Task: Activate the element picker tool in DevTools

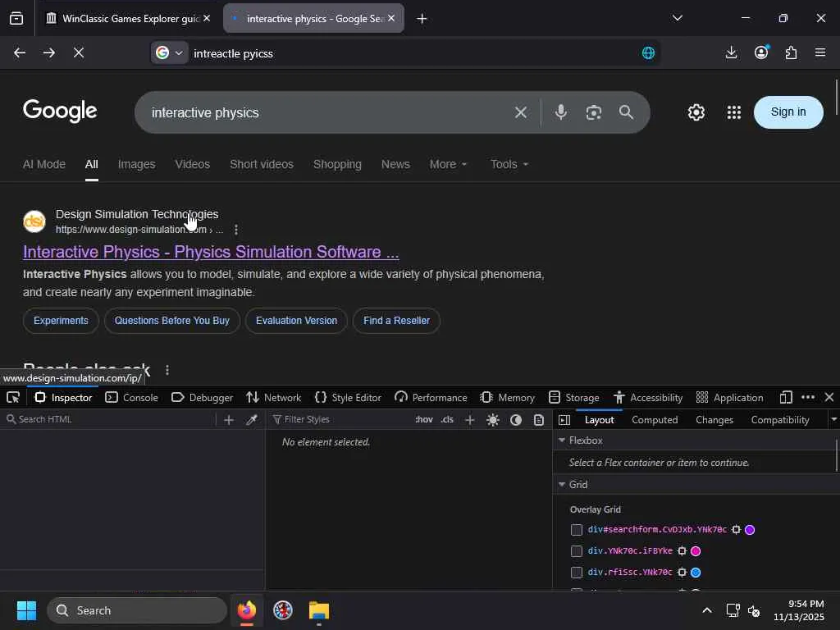Action: pyautogui.click(x=13, y=398)
